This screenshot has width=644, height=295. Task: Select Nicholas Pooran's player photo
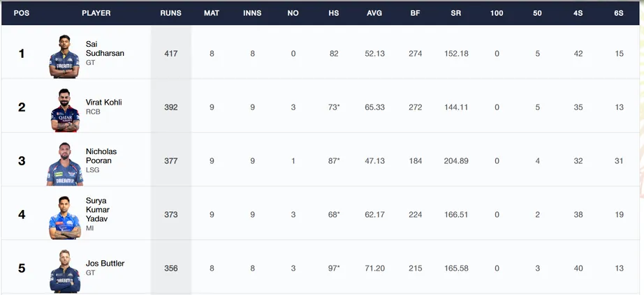(x=64, y=164)
